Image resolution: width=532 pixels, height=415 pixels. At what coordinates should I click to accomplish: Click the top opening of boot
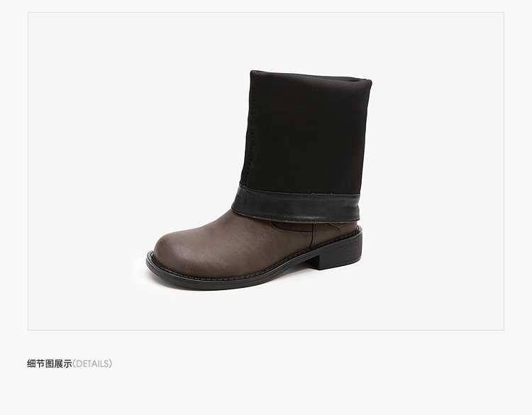pos(311,77)
